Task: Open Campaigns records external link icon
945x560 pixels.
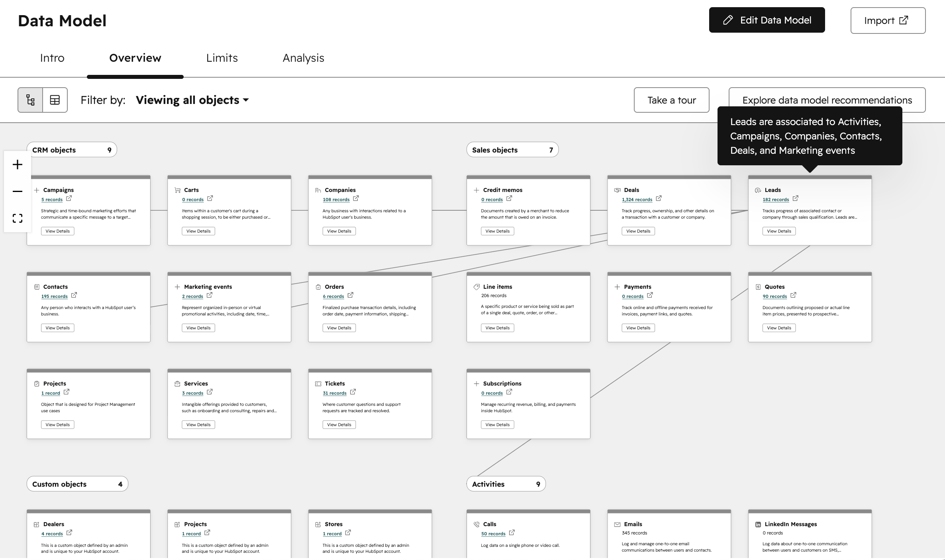Action: point(69,198)
